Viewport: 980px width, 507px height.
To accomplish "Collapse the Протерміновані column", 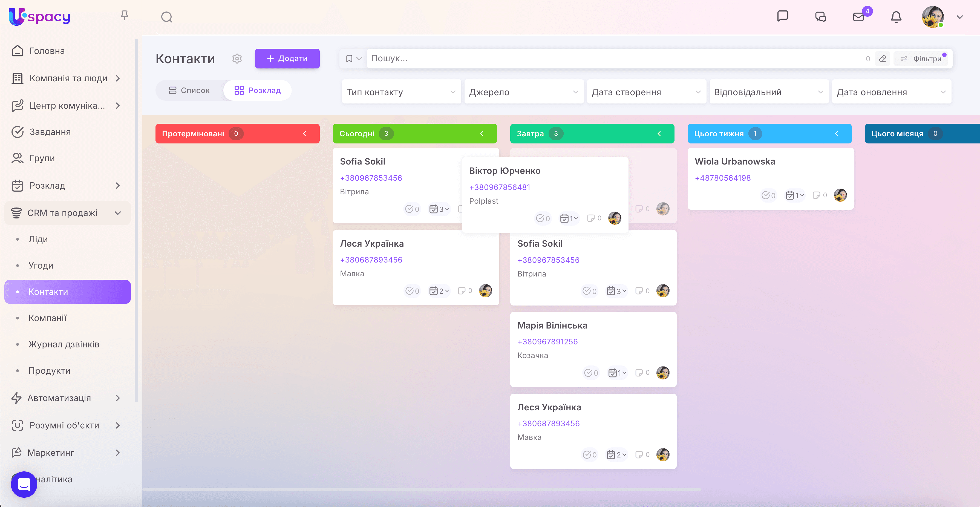I will (304, 134).
